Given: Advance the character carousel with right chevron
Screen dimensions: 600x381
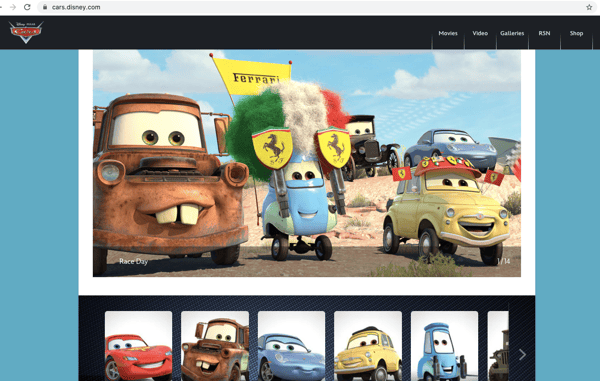Looking at the screenshot, I should [522, 355].
